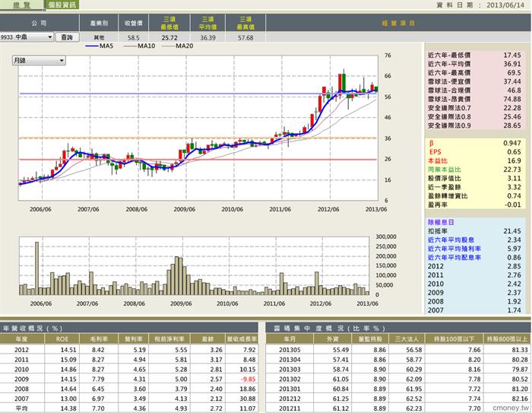Click the 2007 dividend value 1.74
This screenshot has height=413, width=532.
515,310
